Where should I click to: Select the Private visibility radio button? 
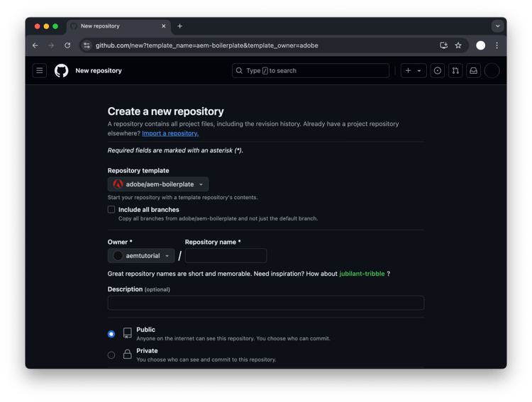click(111, 355)
